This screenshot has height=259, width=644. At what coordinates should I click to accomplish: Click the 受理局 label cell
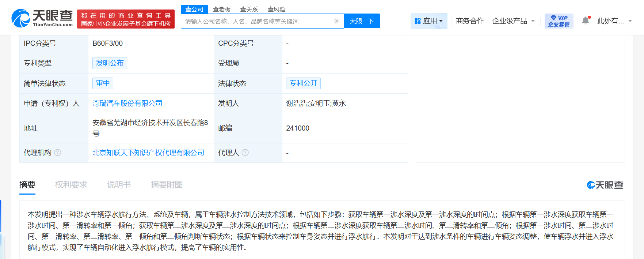248,63
